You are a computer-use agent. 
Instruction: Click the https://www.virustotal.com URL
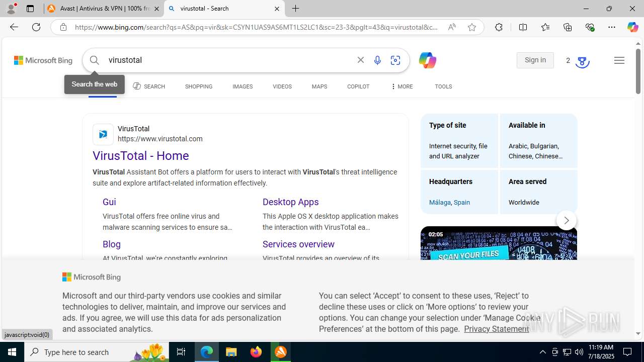point(160,139)
